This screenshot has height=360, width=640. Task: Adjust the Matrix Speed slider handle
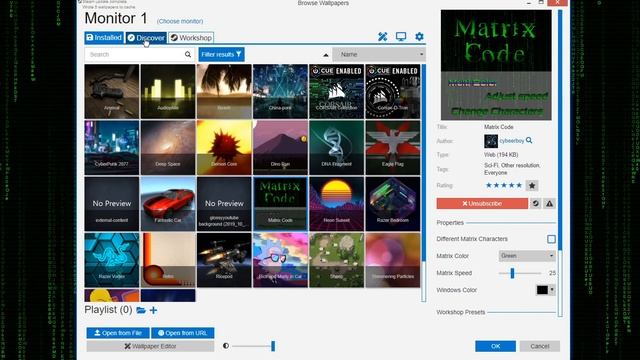(512, 273)
